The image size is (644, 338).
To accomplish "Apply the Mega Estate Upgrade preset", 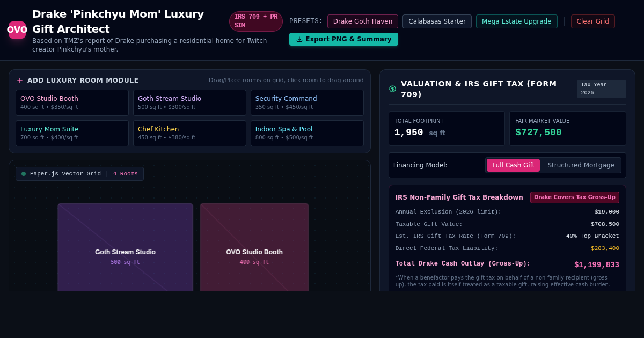I will tap(517, 21).
